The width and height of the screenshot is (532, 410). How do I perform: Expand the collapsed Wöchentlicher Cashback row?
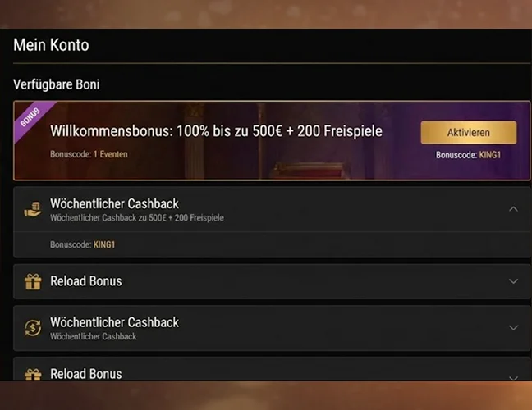click(x=513, y=328)
